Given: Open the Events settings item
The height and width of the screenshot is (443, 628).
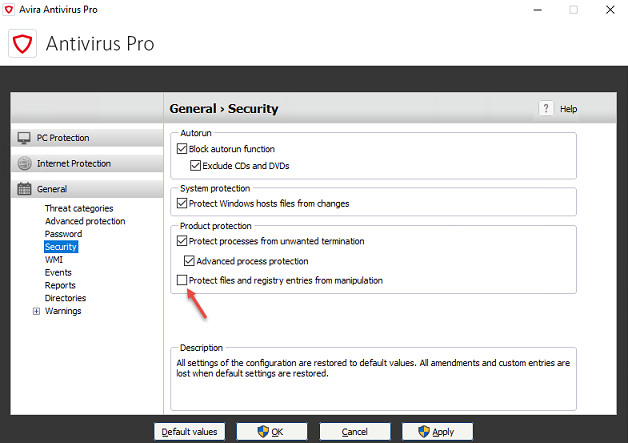Looking at the screenshot, I should (58, 272).
